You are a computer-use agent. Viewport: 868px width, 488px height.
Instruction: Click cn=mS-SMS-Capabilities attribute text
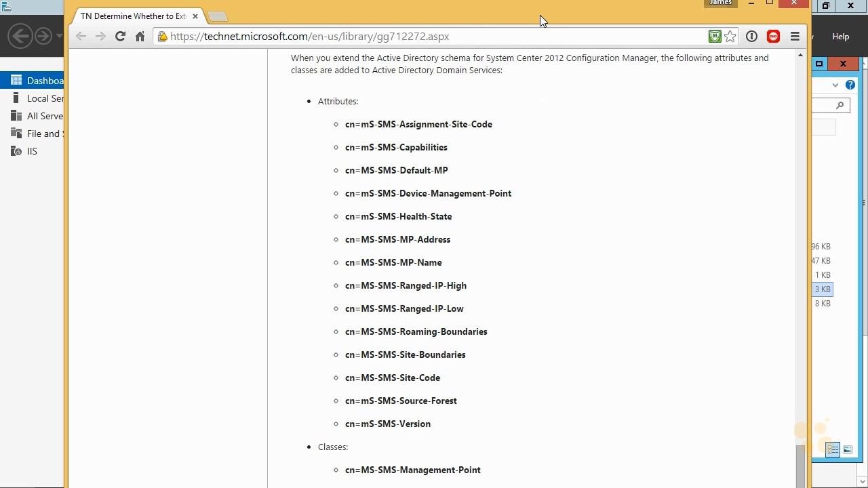(x=396, y=147)
